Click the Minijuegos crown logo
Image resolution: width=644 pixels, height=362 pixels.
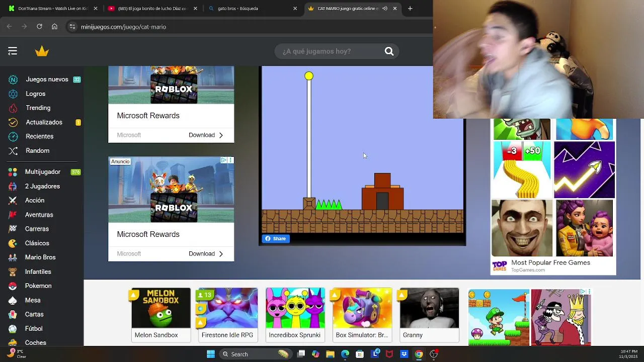pos(42,51)
